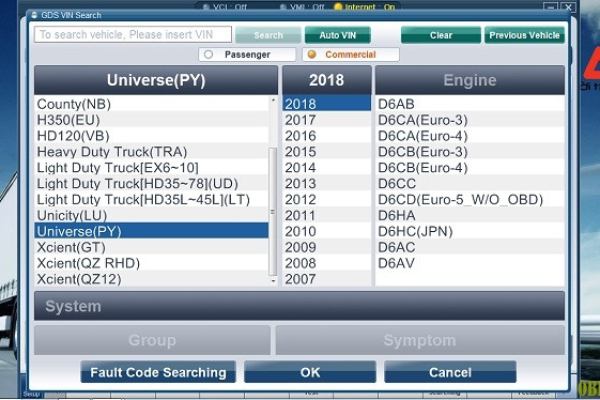Select year 2013
The image size is (600, 400).
327,183
